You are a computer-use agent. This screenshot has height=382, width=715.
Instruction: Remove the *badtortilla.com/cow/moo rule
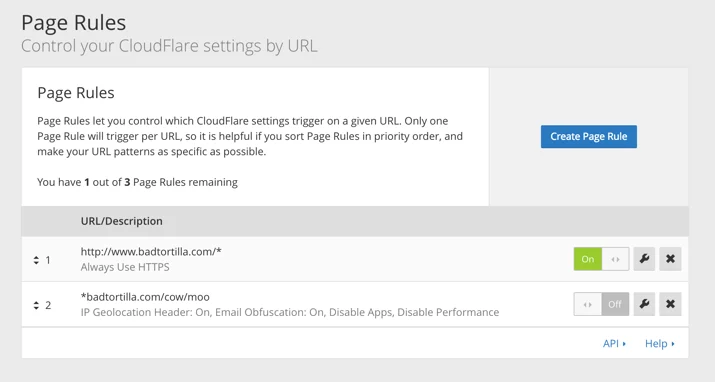670,304
